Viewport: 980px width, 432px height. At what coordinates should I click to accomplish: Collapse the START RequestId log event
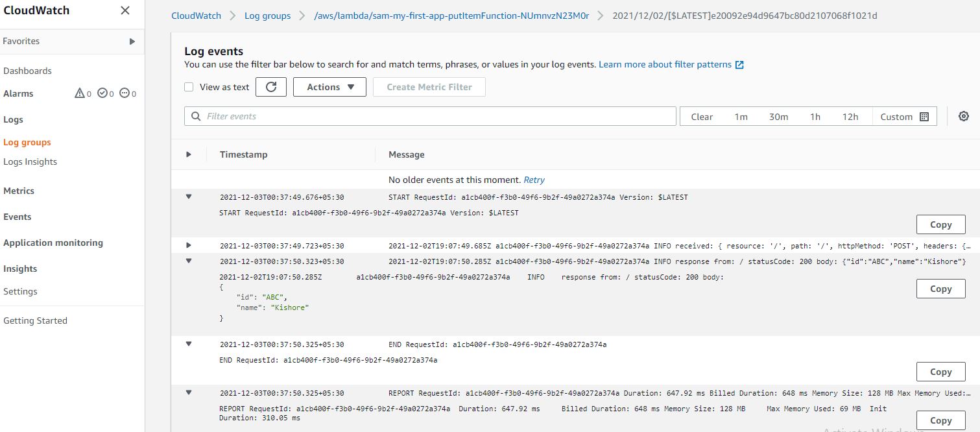coord(189,197)
